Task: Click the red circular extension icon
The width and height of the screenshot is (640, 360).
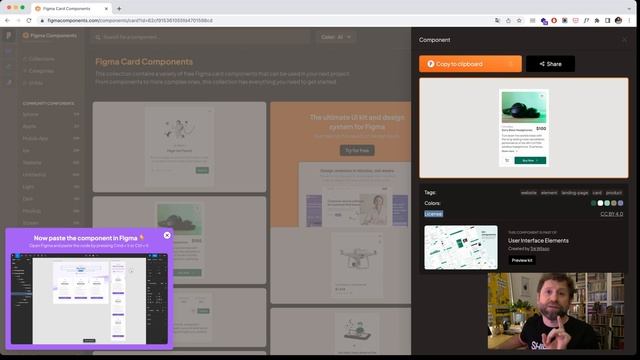Action: pyautogui.click(x=554, y=20)
